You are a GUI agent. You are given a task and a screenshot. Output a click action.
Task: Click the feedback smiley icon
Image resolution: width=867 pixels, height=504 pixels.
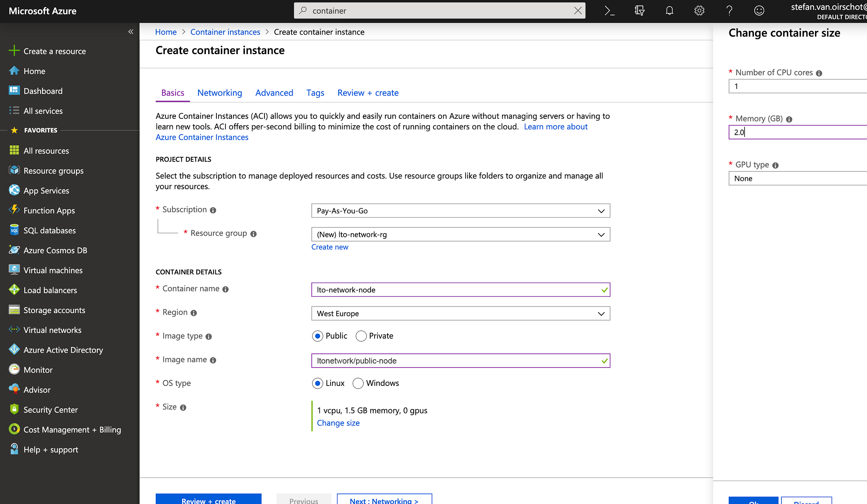click(759, 11)
